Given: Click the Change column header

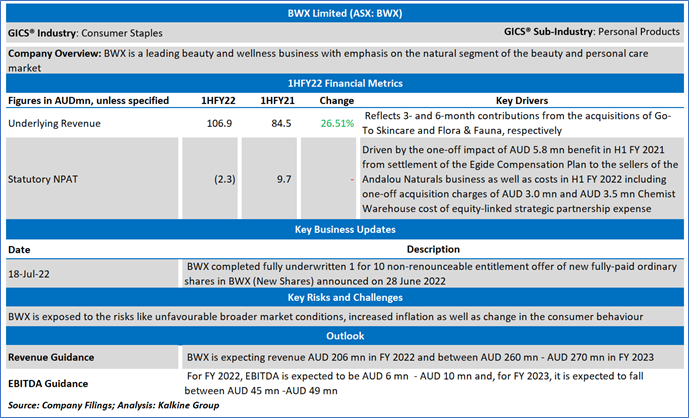Looking at the screenshot, I should [x=337, y=101].
